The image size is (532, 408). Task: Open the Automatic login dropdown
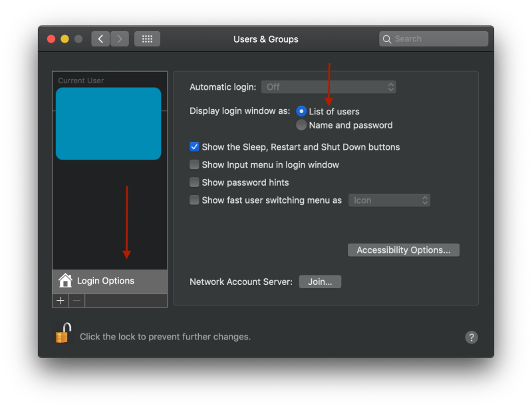(x=329, y=87)
